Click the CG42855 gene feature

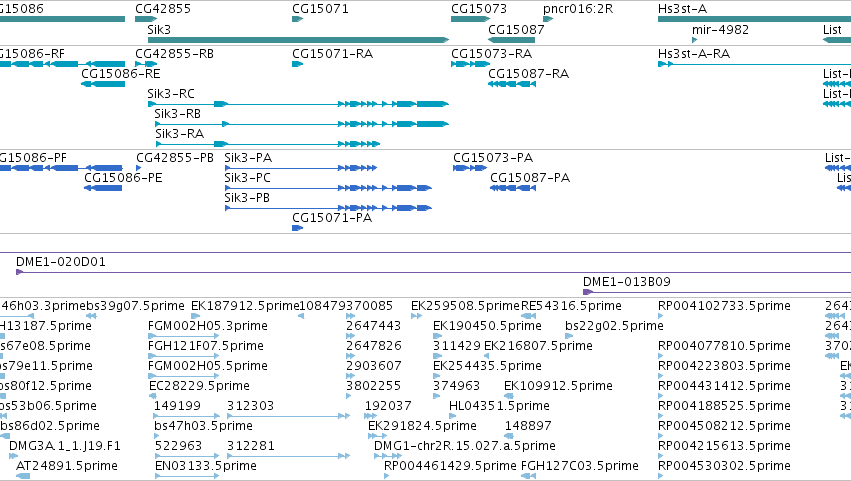pyautogui.click(x=146, y=19)
